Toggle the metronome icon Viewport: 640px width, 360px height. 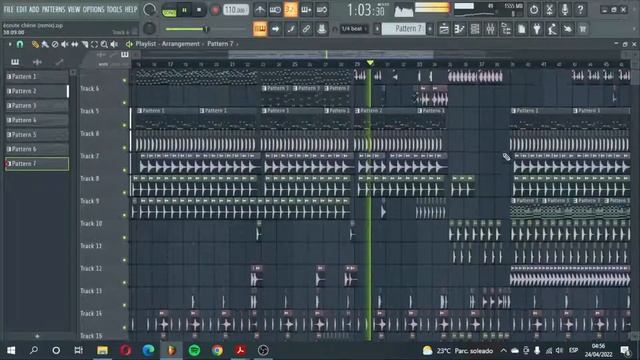tap(260, 9)
